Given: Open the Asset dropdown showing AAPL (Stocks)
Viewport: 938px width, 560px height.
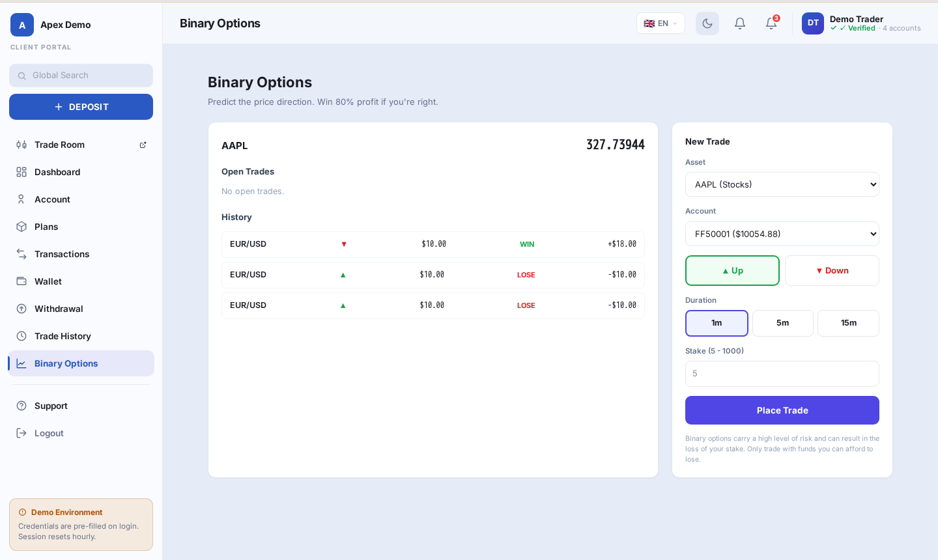Looking at the screenshot, I should 782,184.
